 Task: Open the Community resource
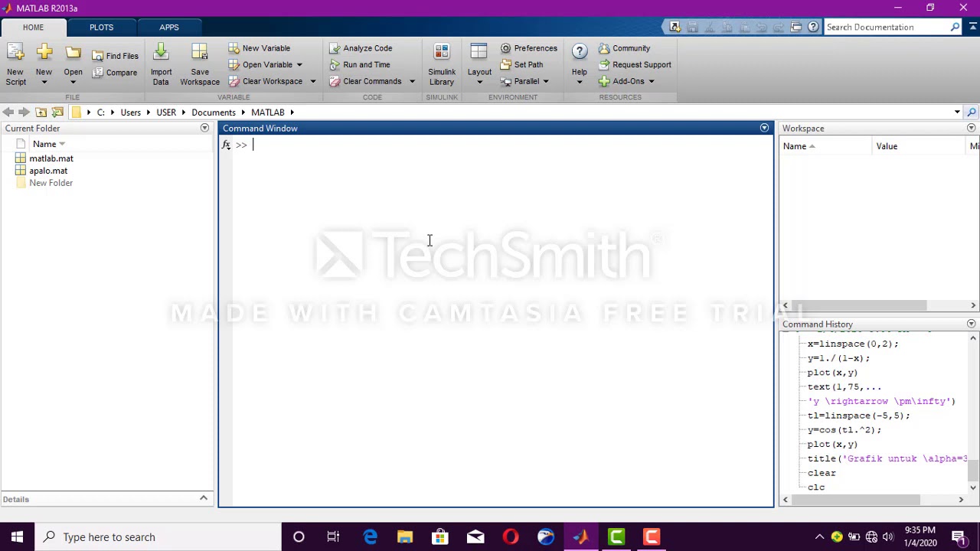[x=624, y=48]
